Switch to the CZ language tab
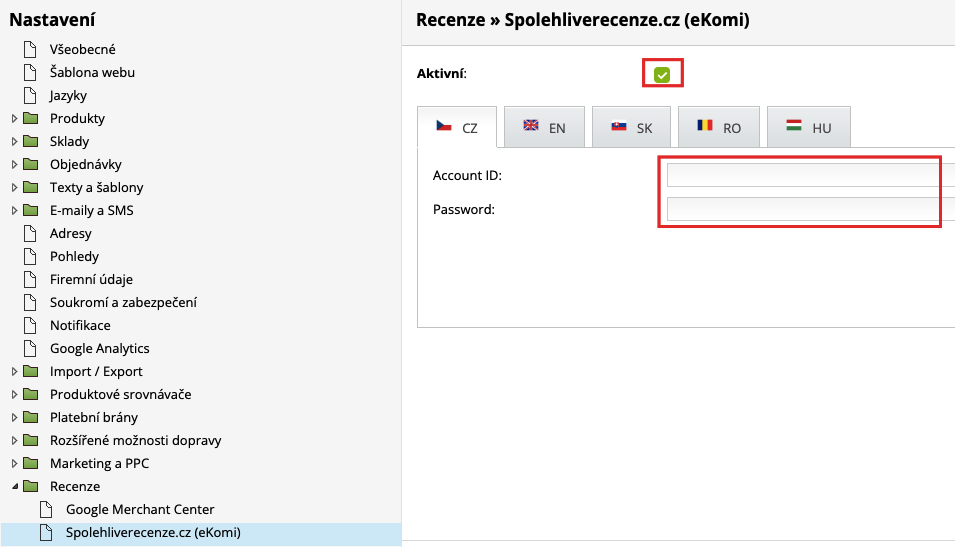 click(x=457, y=127)
